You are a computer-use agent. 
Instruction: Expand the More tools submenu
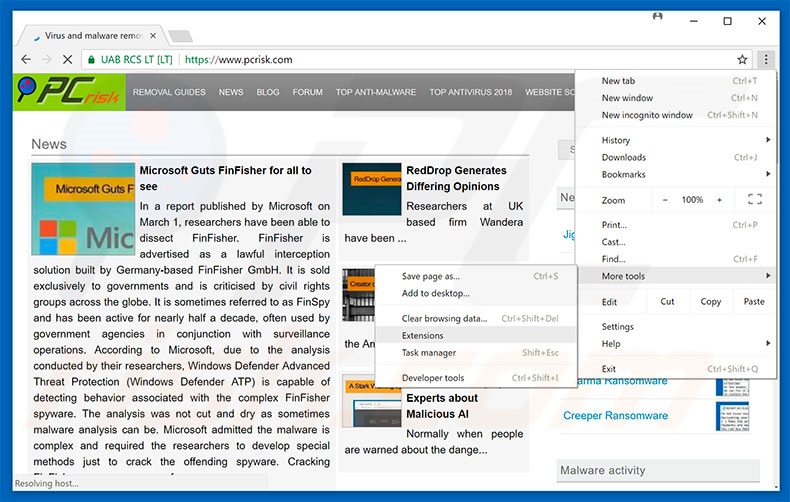tap(676, 276)
